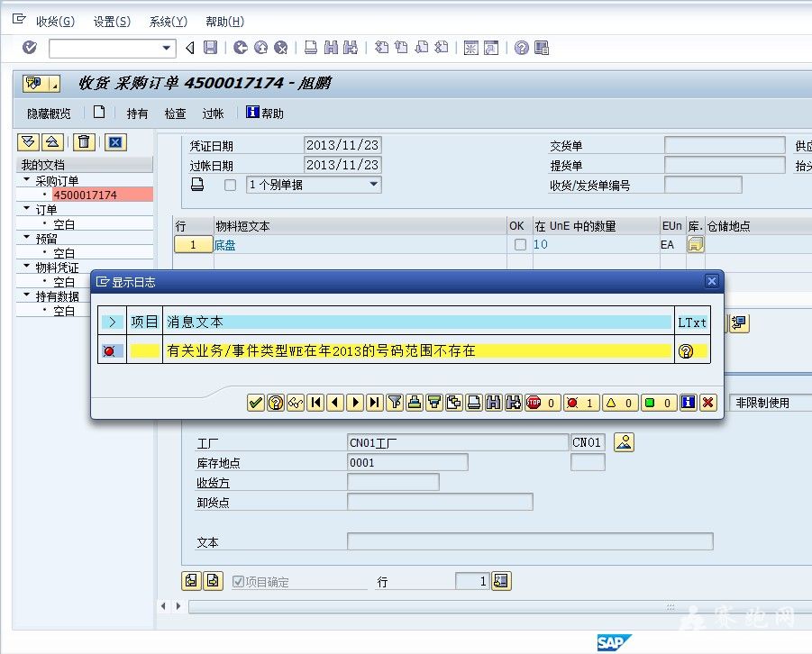Image resolution: width=812 pixels, height=654 pixels.
Task: Click the blue information icon in the log toolbar
Action: point(688,403)
